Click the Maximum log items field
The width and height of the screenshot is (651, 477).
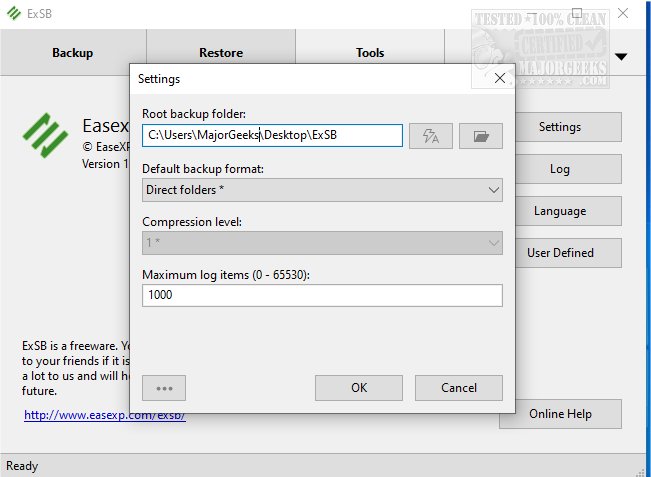click(x=322, y=295)
